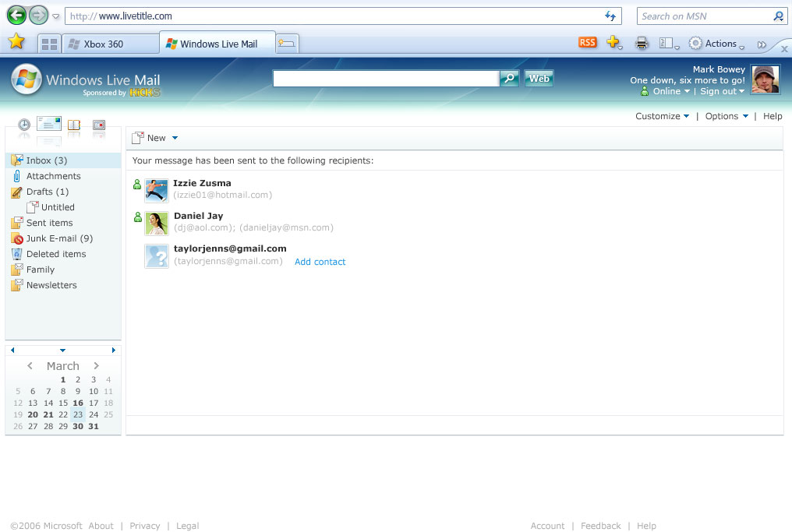Screen dimensions: 792x532
Task: Switch to the Xbox 360 tab
Action: [104, 44]
